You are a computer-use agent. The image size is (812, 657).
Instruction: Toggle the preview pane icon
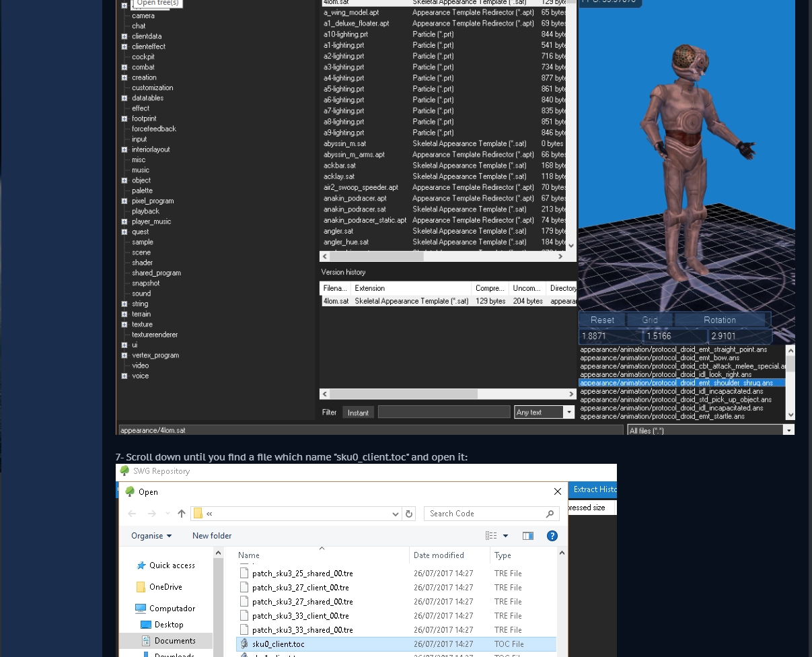coord(528,536)
